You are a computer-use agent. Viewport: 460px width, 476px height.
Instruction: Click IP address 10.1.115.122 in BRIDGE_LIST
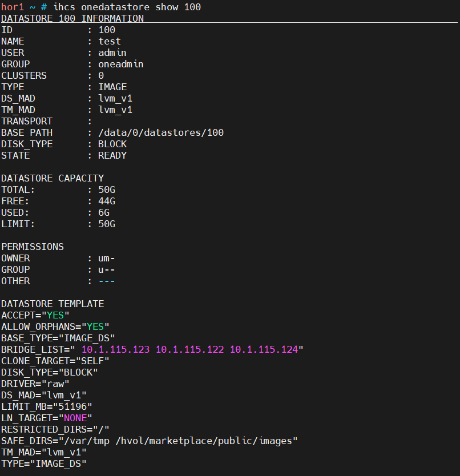pos(190,349)
